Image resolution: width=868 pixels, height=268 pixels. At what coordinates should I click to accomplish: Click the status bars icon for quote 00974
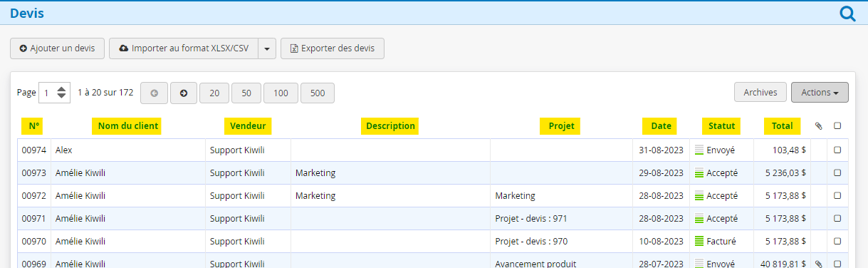click(699, 150)
